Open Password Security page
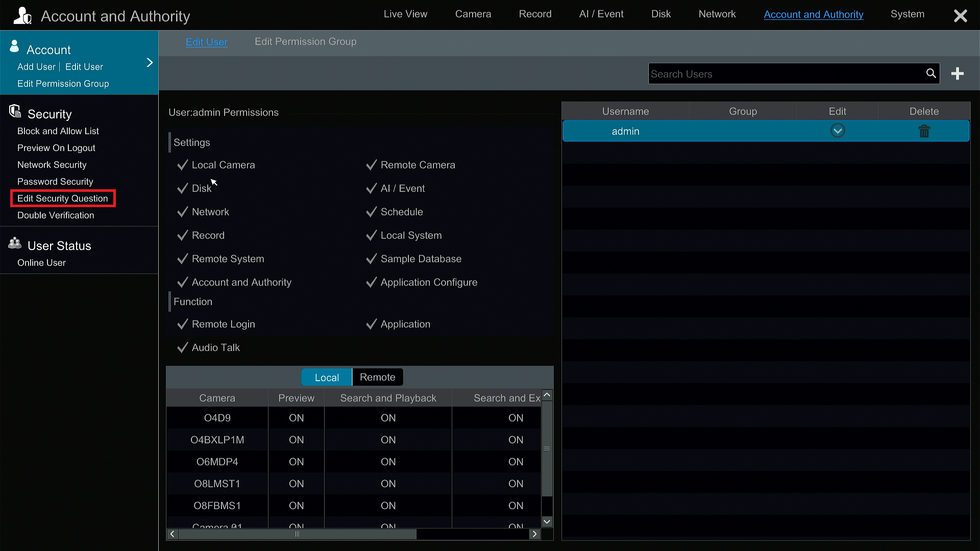This screenshot has width=980, height=551. 55,182
